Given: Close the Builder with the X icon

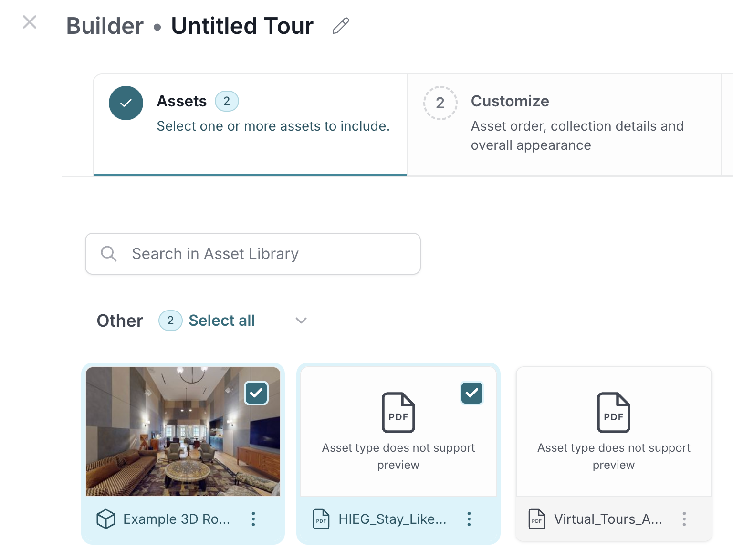Looking at the screenshot, I should click(x=30, y=22).
